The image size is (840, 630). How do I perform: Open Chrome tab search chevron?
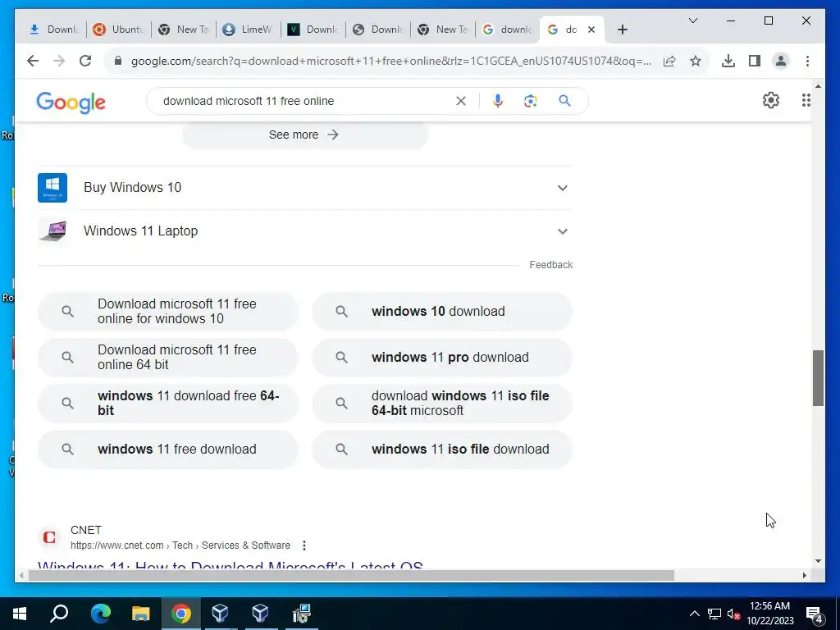coord(692,21)
